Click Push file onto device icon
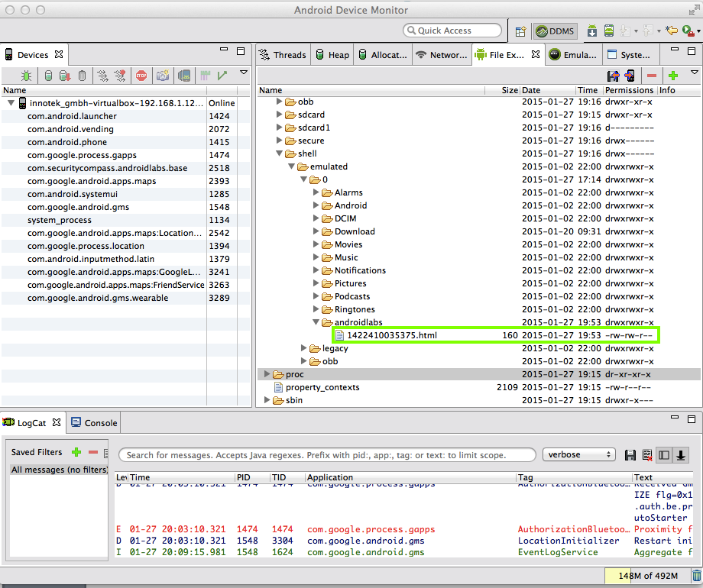 [x=630, y=76]
